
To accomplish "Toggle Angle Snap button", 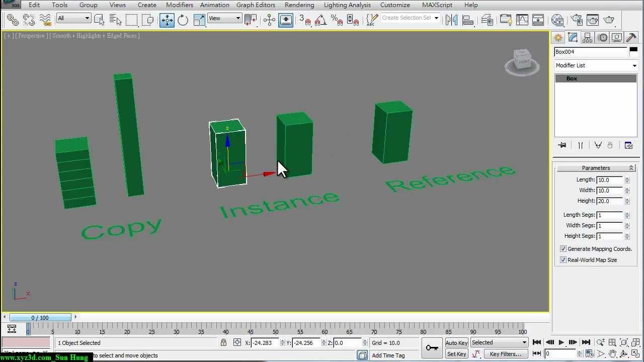I will 321,20.
